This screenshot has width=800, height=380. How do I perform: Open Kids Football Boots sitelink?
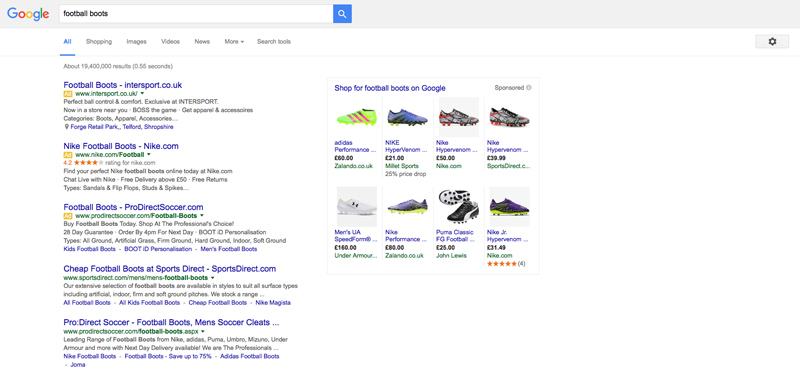90,249
